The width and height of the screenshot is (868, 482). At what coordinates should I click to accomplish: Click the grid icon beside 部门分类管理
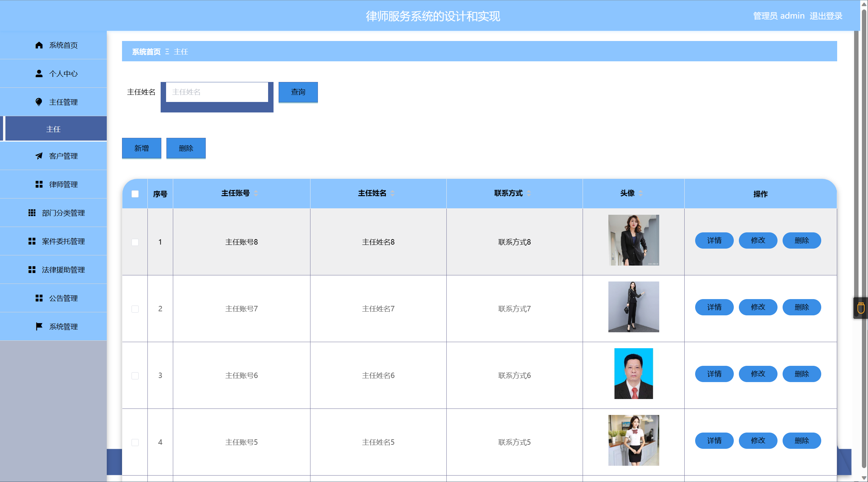[x=32, y=213]
